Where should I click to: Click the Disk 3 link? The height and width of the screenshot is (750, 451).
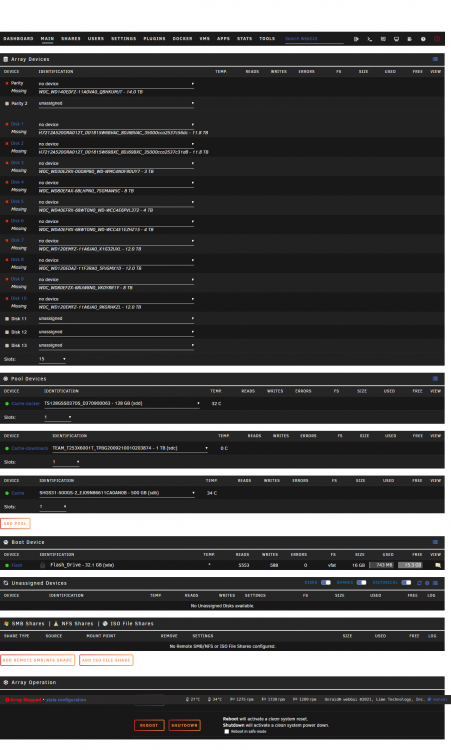pos(17,163)
